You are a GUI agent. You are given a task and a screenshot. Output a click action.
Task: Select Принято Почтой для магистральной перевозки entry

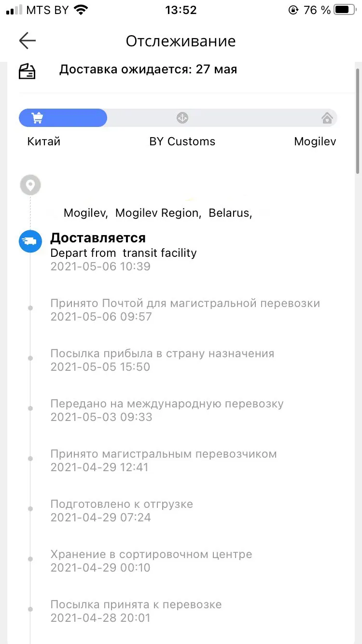pyautogui.click(x=185, y=304)
